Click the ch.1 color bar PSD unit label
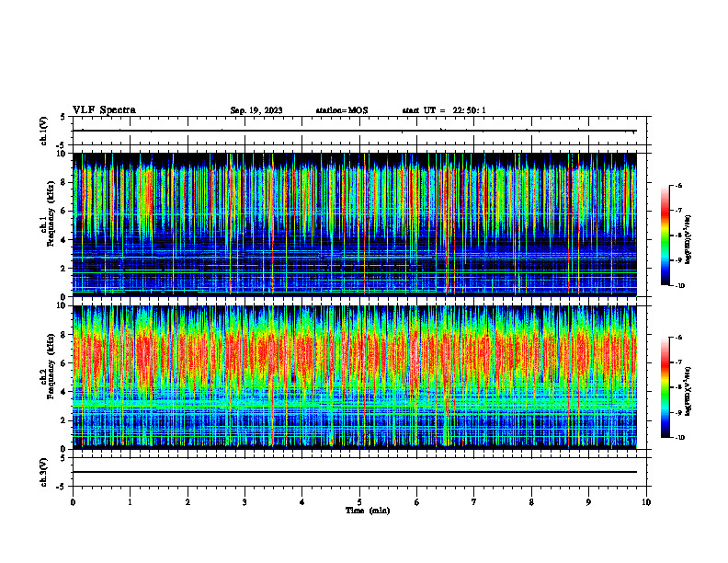728x563 pixels. [688, 240]
